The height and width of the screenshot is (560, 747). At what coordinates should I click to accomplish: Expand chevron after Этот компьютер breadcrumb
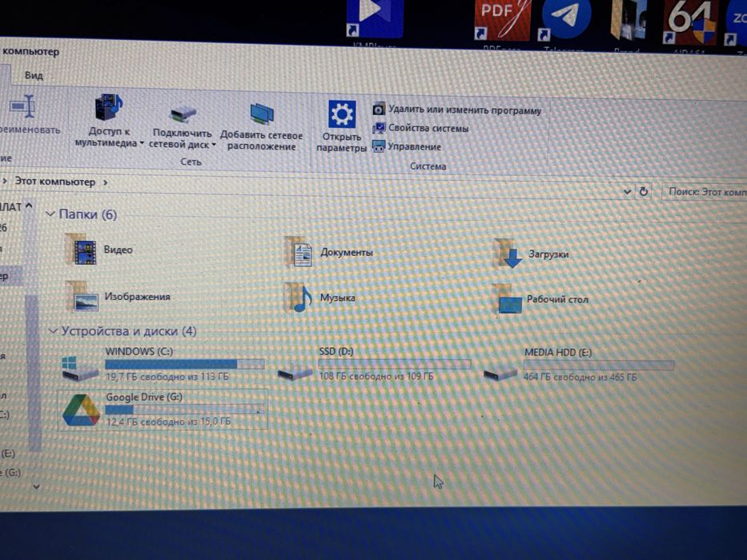pyautogui.click(x=106, y=182)
